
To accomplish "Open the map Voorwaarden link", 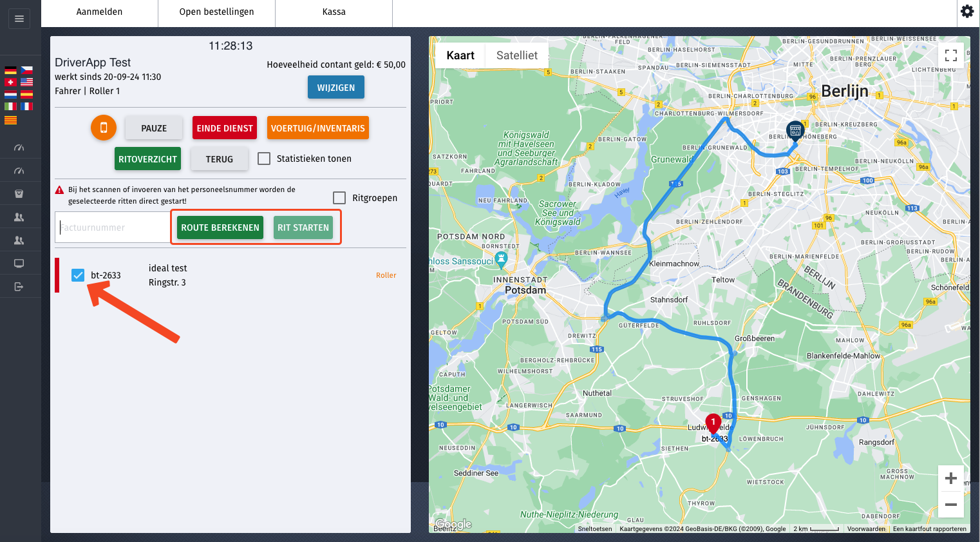I will pos(866,528).
